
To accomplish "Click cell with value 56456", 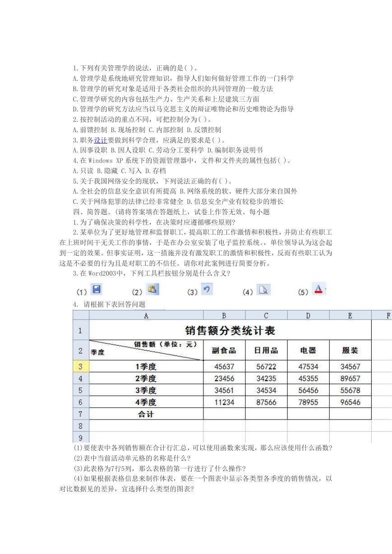I will pos(308,390).
